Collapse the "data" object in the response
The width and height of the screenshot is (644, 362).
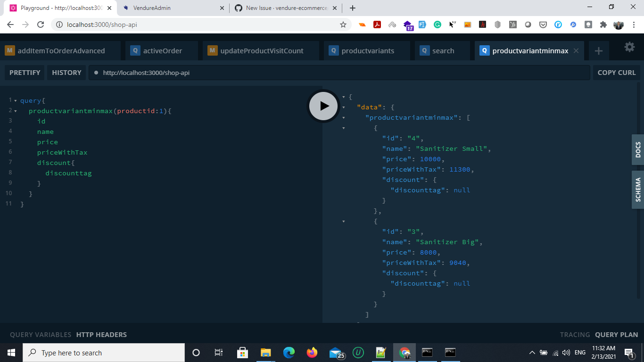point(343,107)
